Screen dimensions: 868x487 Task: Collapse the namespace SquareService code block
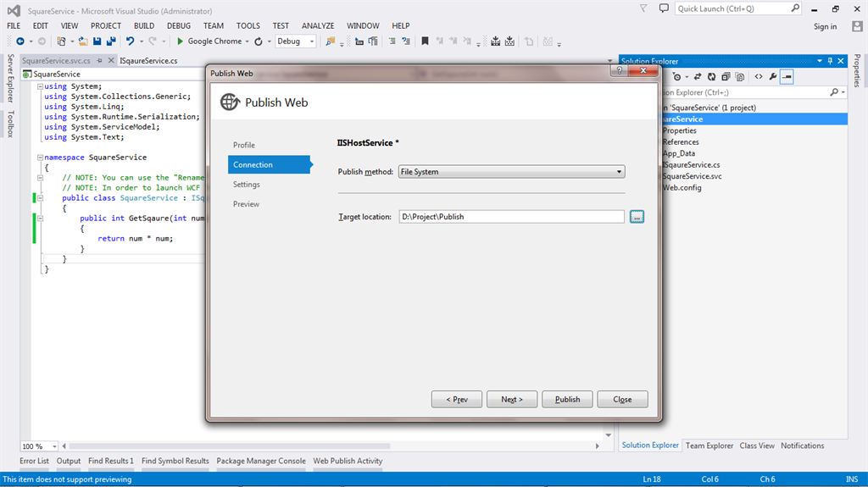(41, 158)
